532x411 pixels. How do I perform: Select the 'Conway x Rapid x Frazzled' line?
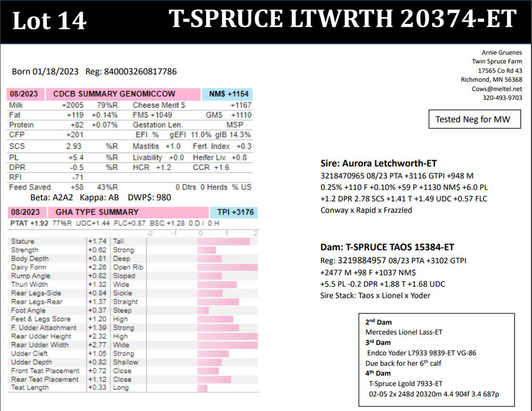(x=367, y=210)
